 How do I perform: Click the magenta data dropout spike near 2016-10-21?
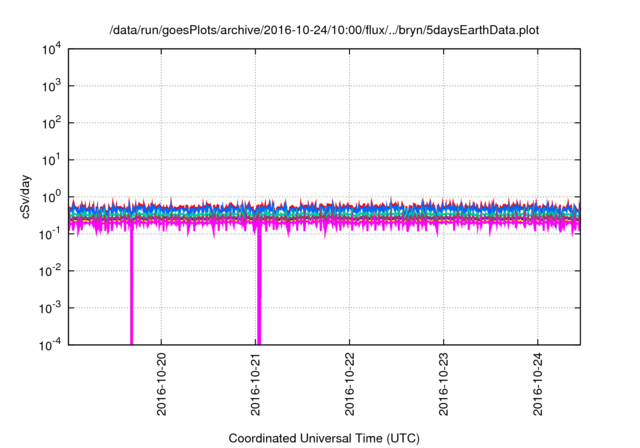point(259,286)
